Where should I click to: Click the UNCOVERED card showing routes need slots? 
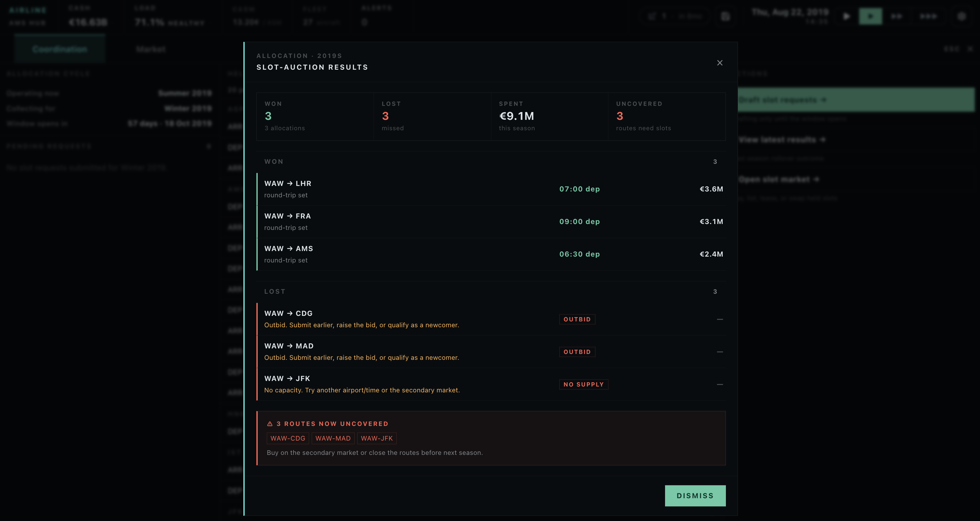click(667, 117)
